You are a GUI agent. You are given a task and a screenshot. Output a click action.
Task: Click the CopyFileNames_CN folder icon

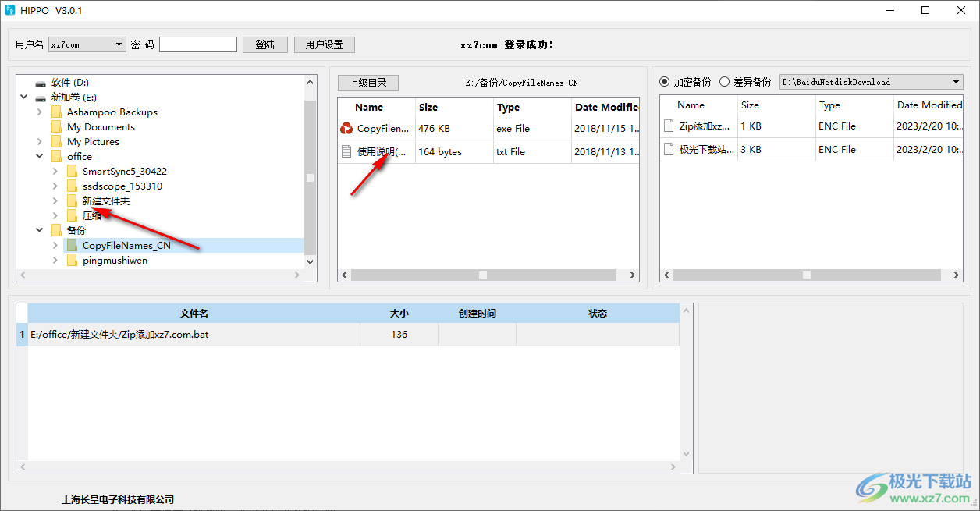[x=72, y=246]
